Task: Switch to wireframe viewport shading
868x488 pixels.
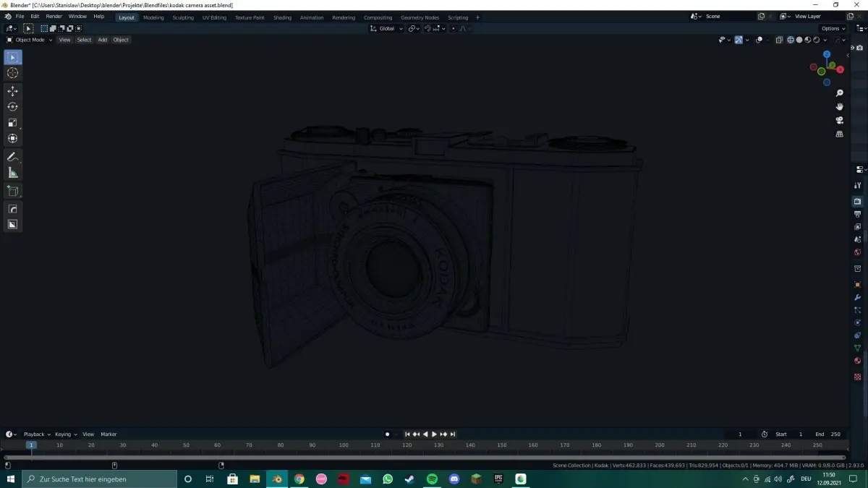Action: tap(791, 40)
